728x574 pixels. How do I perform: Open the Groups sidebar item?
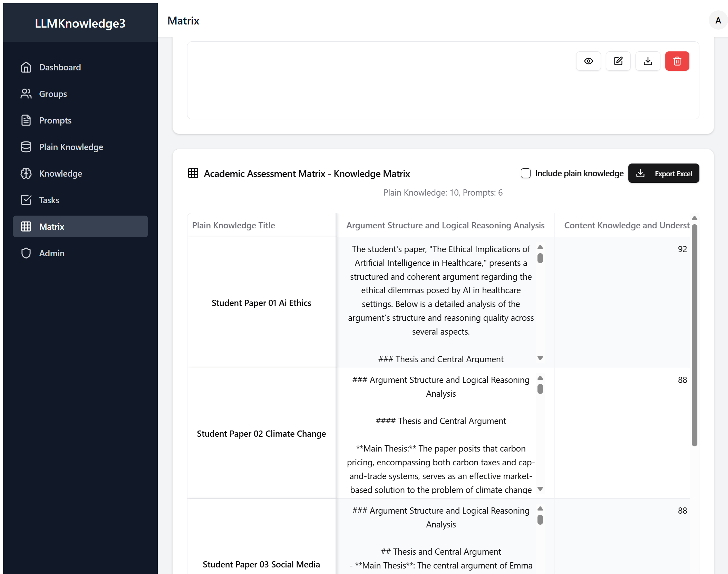point(53,94)
